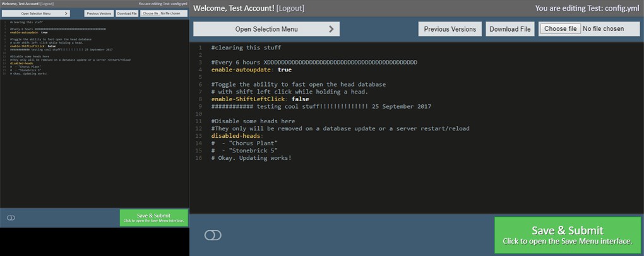Click line number 13 in the large editor gutter

point(199,136)
